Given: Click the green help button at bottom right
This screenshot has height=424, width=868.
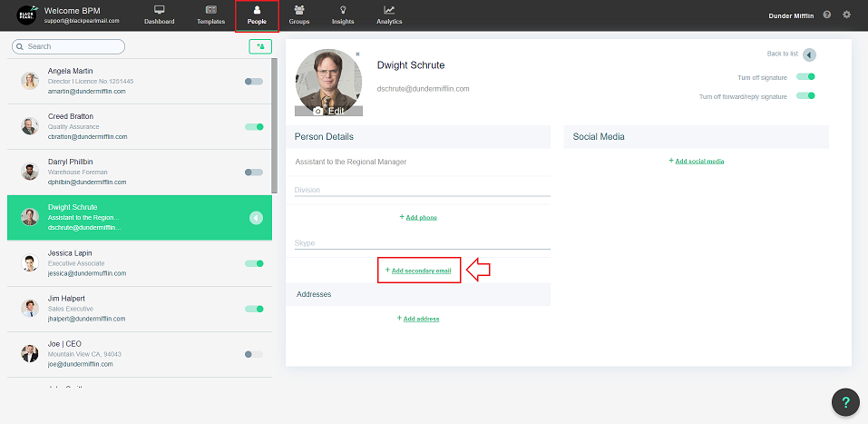Looking at the screenshot, I should point(845,402).
